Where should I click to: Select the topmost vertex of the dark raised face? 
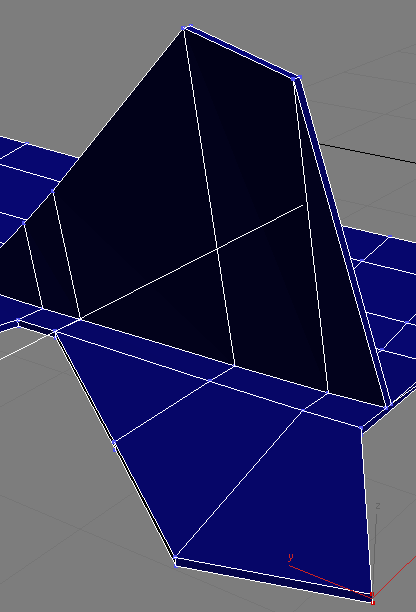click(183, 28)
